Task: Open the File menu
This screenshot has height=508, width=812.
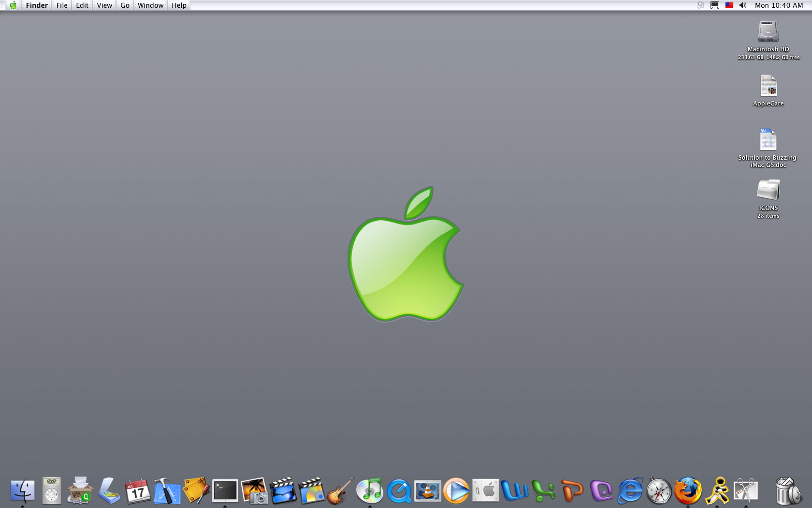Action: click(x=62, y=5)
